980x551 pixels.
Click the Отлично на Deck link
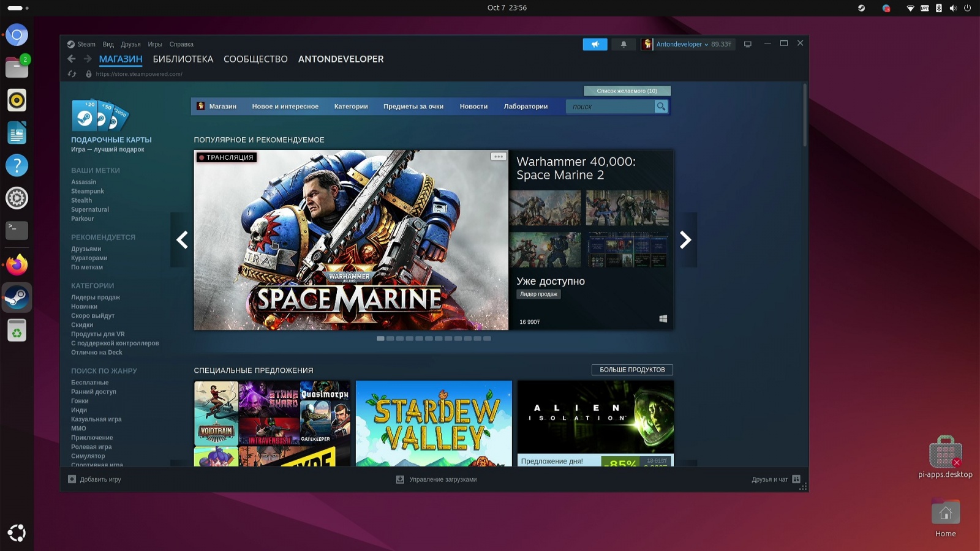click(97, 353)
